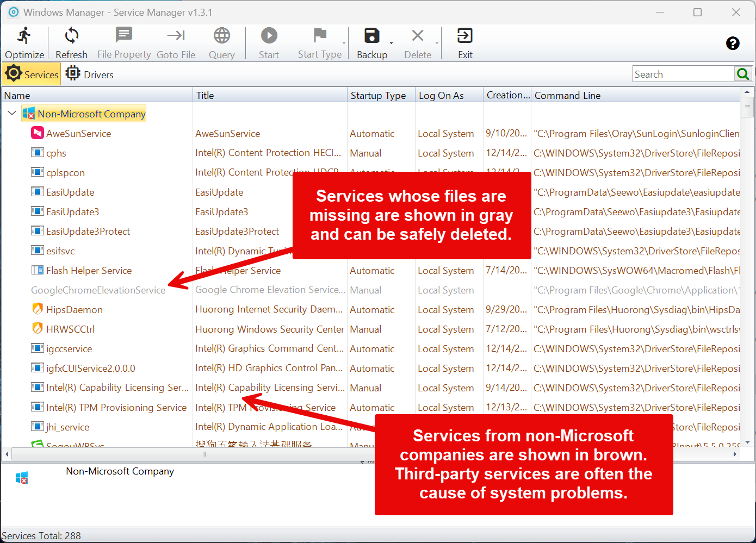Screen dimensions: 756x543
Task: Select the cphs service row
Action: point(370,153)
